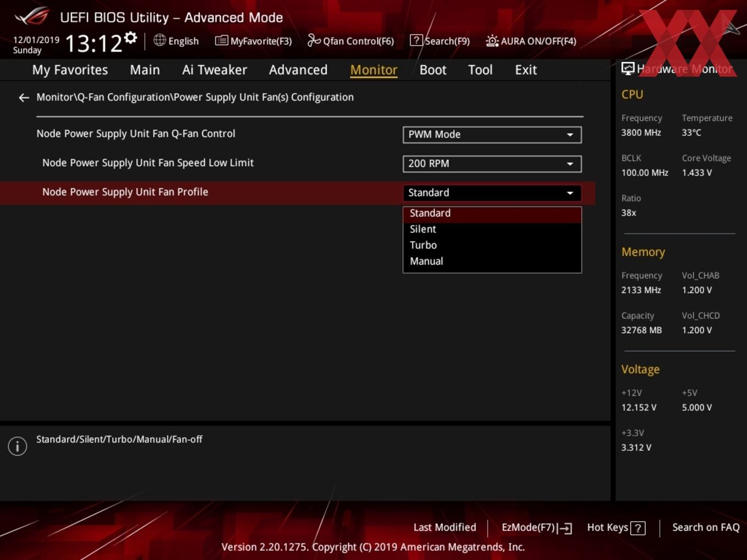This screenshot has height=560, width=747.
Task: Switch to the Tool tab
Action: [x=480, y=70]
